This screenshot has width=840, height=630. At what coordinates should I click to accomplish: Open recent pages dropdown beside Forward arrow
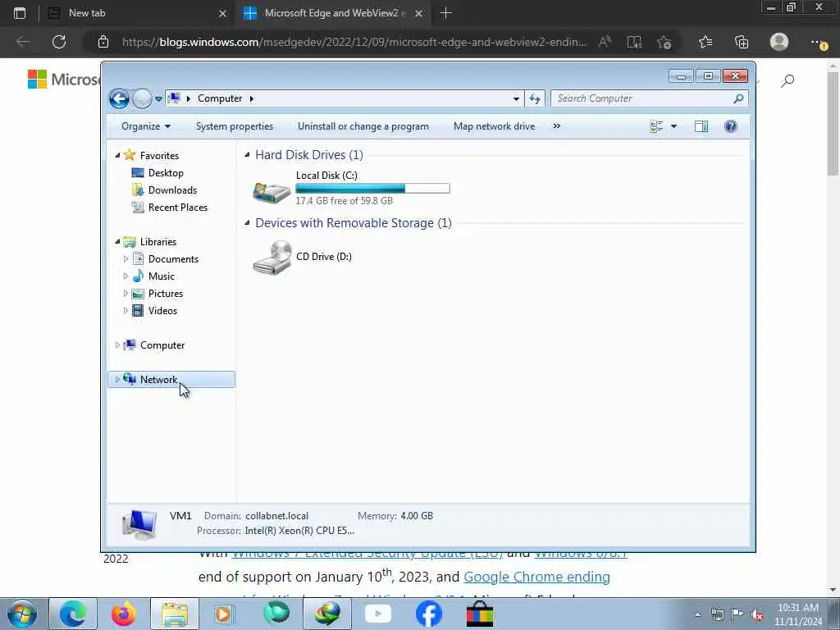coord(158,98)
